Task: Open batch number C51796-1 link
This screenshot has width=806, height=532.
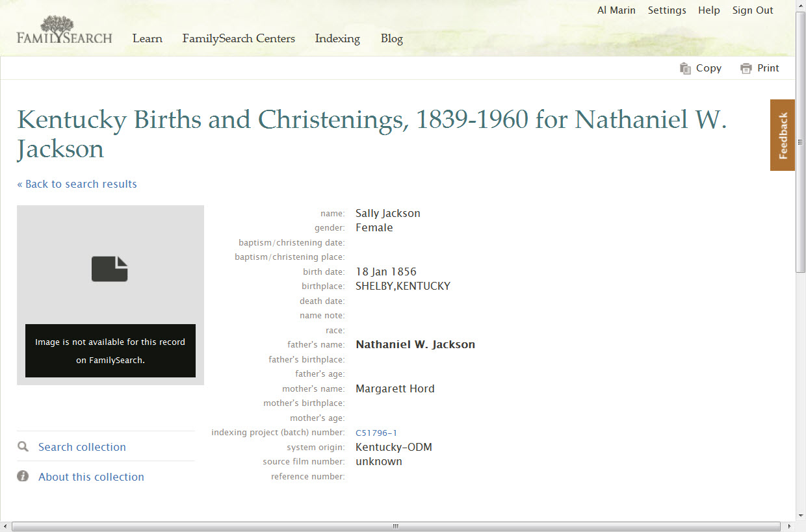Action: pos(376,433)
